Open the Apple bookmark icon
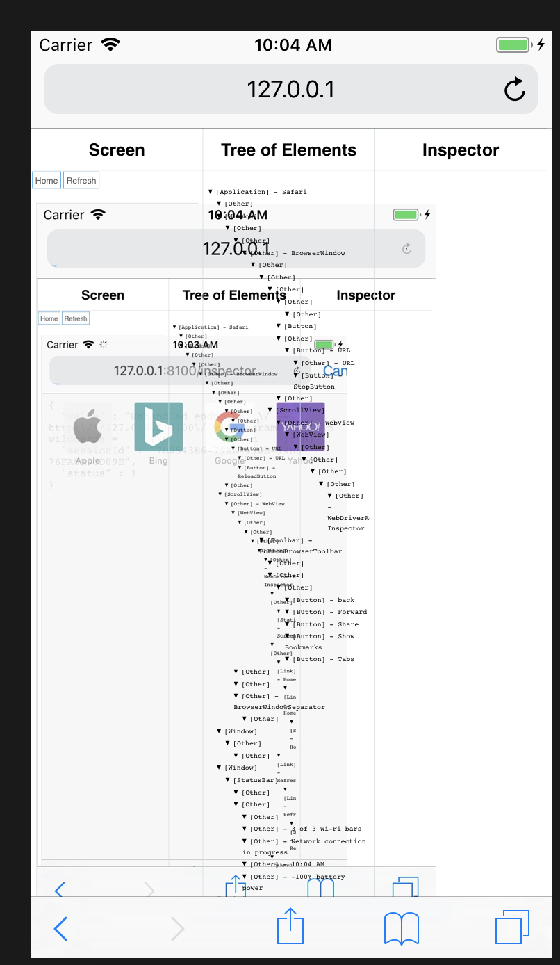The width and height of the screenshot is (560, 965). coord(88,428)
